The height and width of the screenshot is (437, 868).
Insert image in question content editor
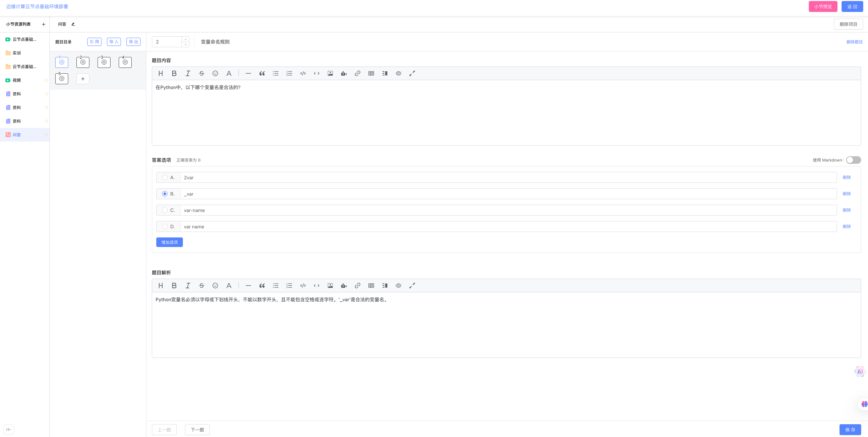330,74
